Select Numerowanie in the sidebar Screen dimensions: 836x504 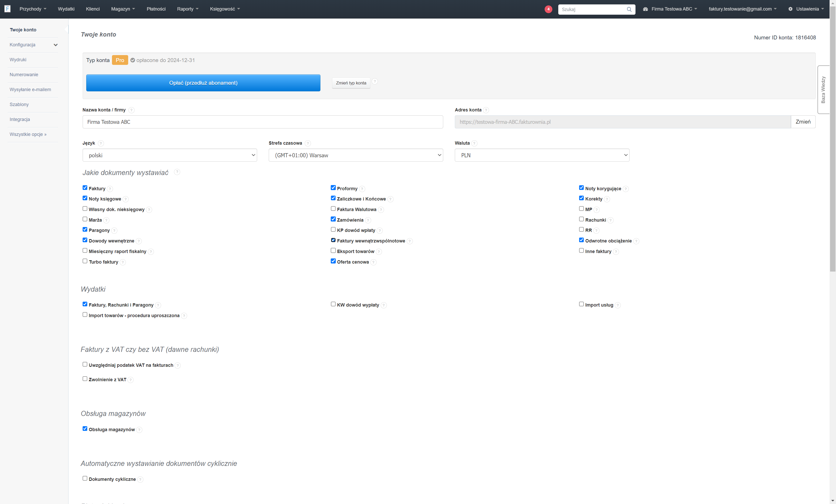(24, 75)
